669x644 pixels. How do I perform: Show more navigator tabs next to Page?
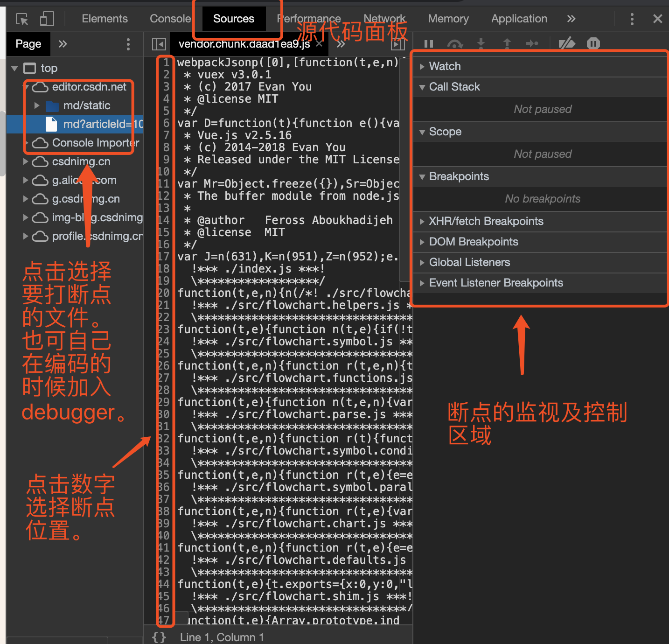(x=63, y=44)
